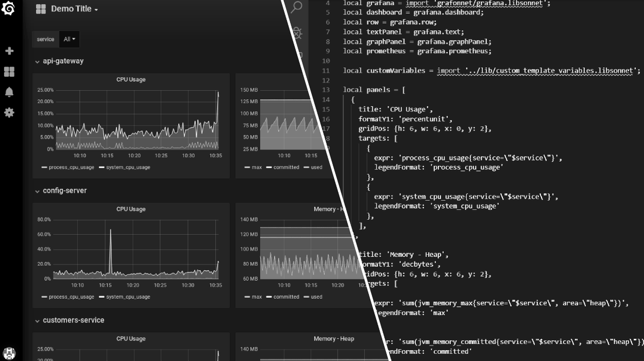Viewport: 644px width, 361px height.
Task: Click 'local customVariables' import code line
Action: [492, 70]
